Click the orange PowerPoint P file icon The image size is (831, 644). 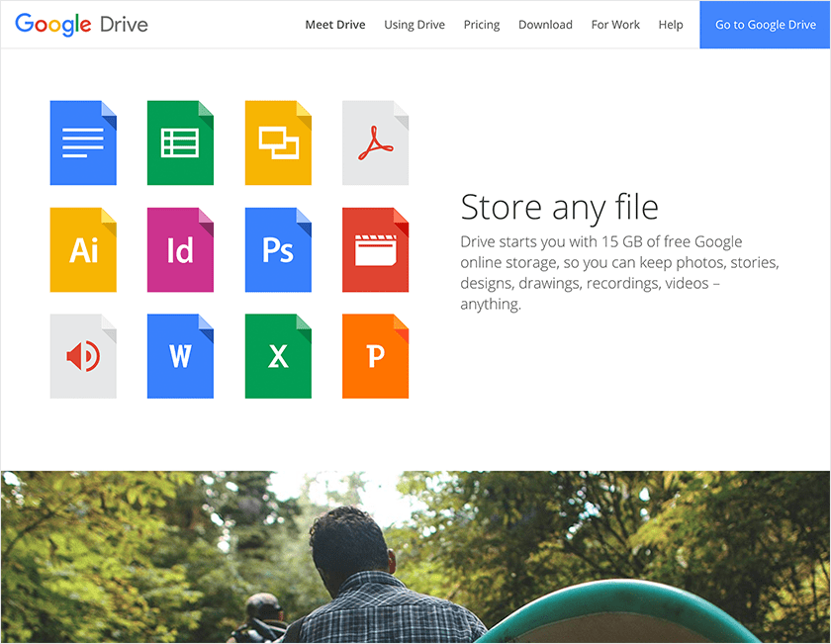tap(375, 356)
